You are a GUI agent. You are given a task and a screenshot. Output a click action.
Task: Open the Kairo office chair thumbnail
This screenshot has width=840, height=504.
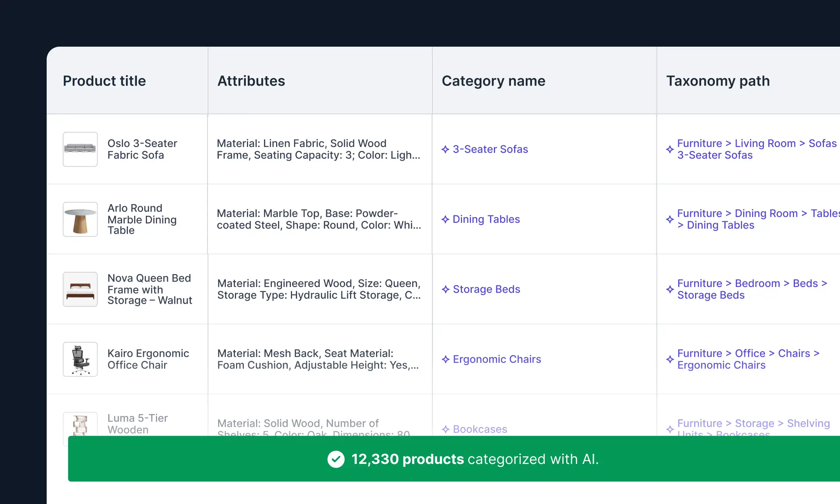point(80,359)
